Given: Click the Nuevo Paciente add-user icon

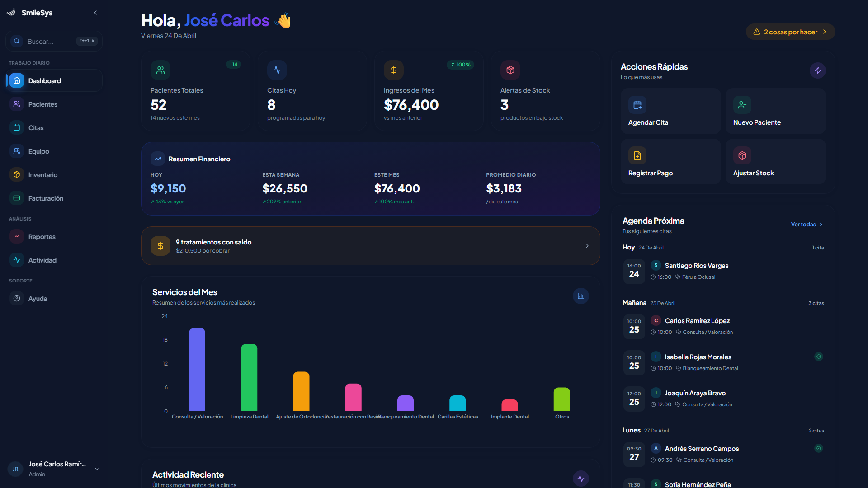Looking at the screenshot, I should tap(742, 105).
